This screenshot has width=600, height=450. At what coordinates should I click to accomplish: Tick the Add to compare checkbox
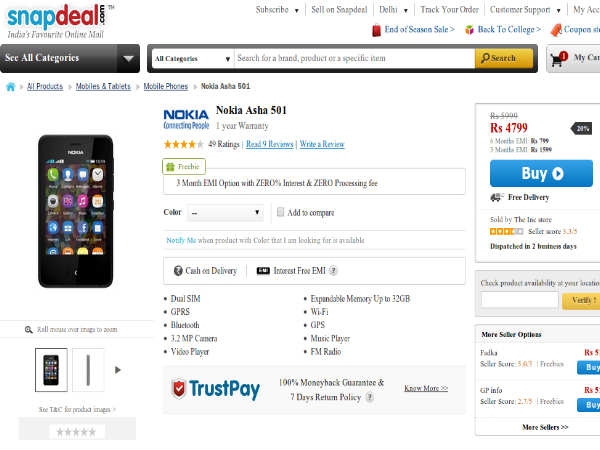[280, 212]
